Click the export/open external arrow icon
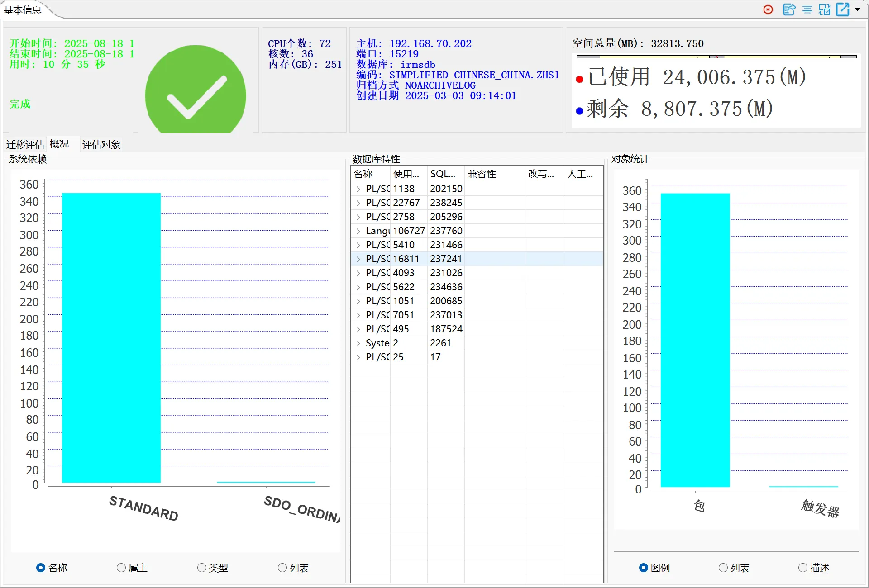Image resolution: width=869 pixels, height=588 pixels. [843, 9]
